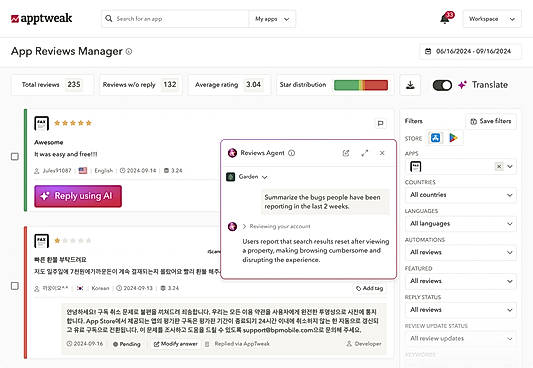Image resolution: width=533 pixels, height=368 pixels.
Task: Expand the Reviewing your account step
Action: pyautogui.click(x=276, y=226)
